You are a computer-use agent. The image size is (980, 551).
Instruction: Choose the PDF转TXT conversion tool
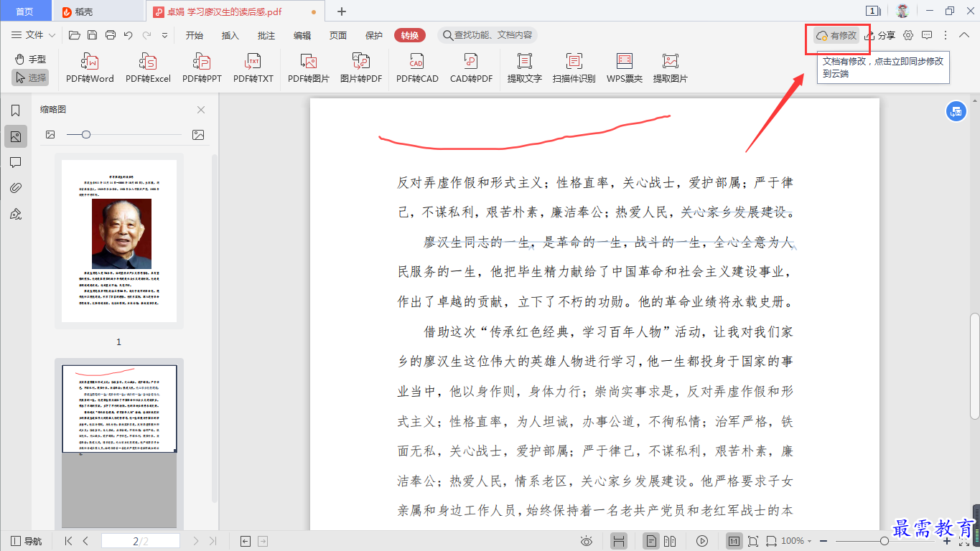click(x=253, y=69)
